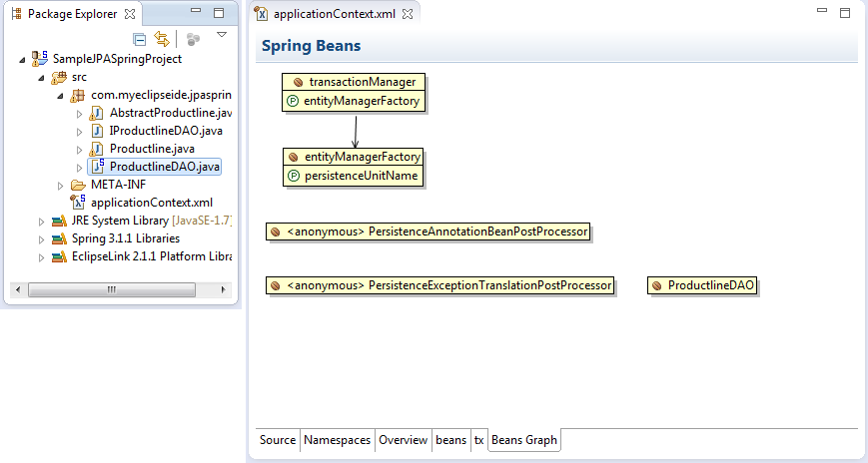Viewport: 868px width, 463px height.
Task: Maximize the Package Explorer view
Action: click(219, 13)
